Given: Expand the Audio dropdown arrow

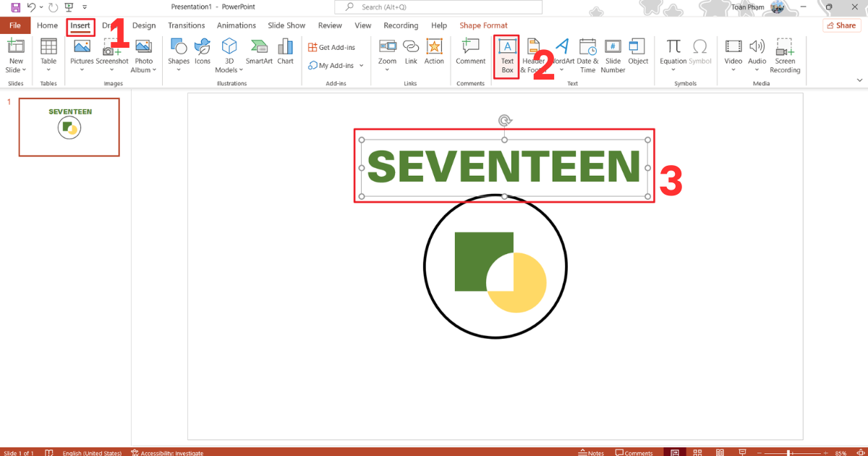Looking at the screenshot, I should pyautogui.click(x=757, y=70).
